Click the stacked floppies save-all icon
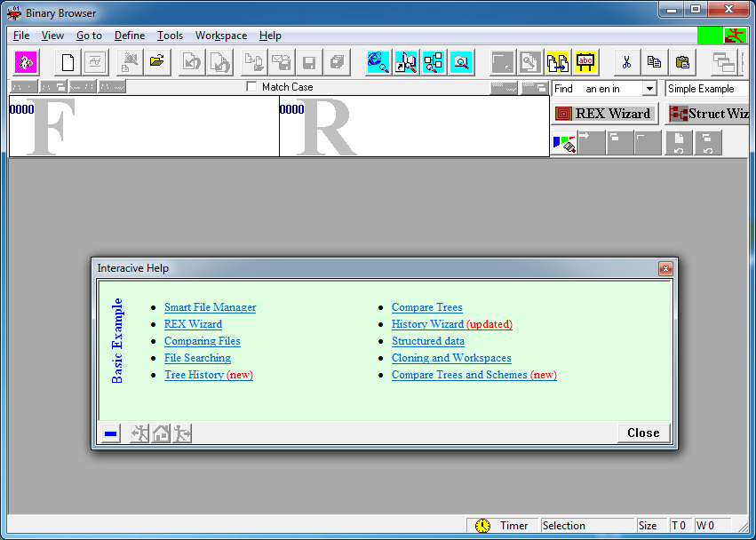This screenshot has height=540, width=756. (x=337, y=62)
